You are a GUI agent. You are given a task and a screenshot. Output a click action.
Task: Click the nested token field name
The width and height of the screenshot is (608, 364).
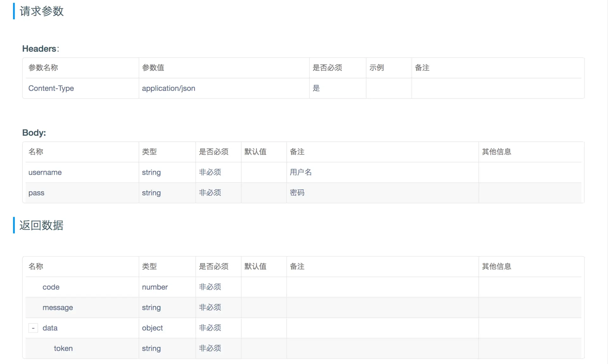pos(63,348)
